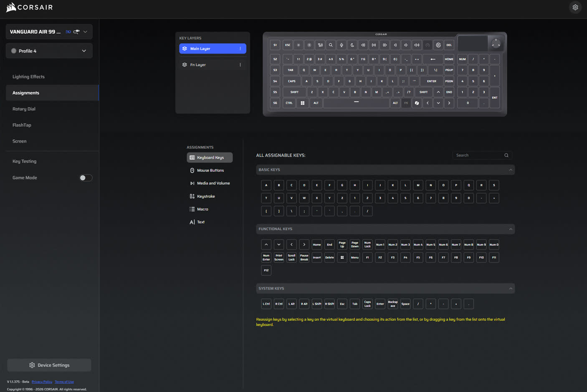The width and height of the screenshot is (587, 392).
Task: Click the moon key on virtual keyboard
Action: coord(352,45)
